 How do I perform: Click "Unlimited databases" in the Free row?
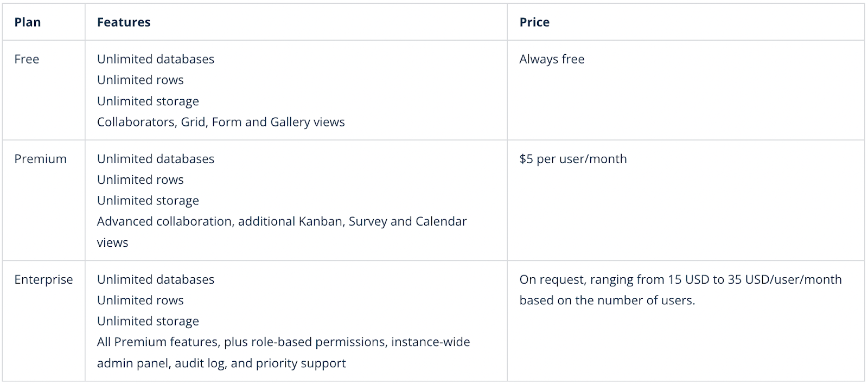click(x=156, y=59)
